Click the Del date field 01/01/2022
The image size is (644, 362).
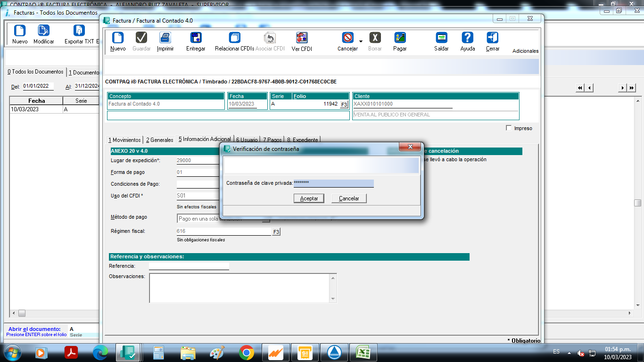[38, 86]
